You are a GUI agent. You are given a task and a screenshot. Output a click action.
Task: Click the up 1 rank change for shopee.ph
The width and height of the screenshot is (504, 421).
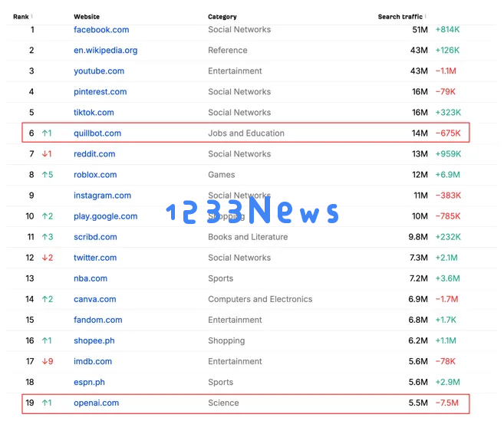(47, 340)
